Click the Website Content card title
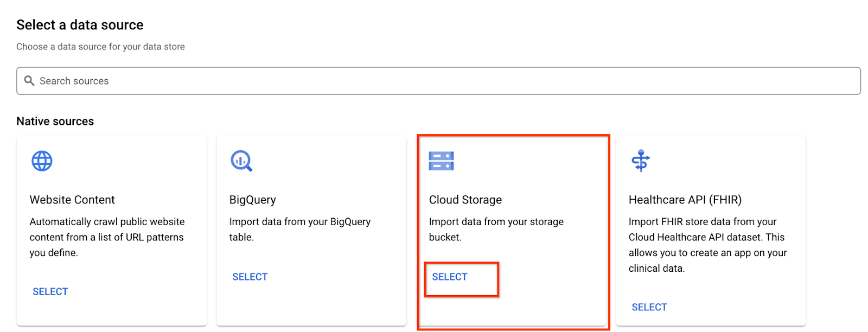 click(x=72, y=200)
